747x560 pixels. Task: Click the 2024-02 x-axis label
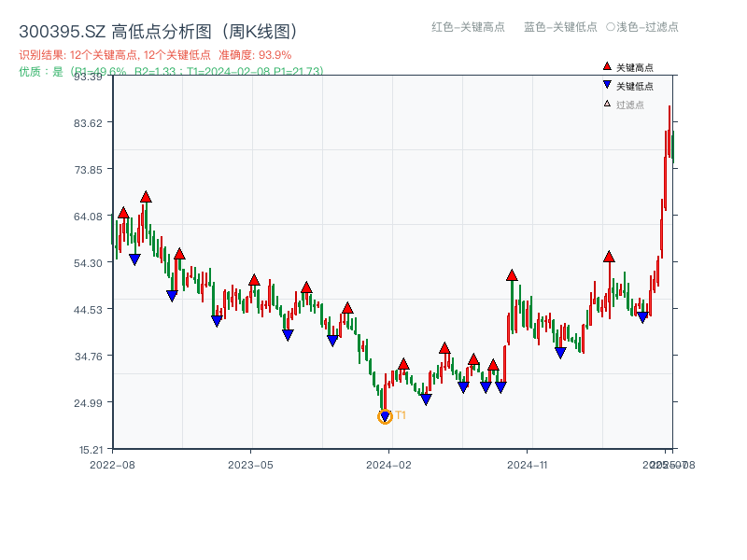(x=388, y=465)
